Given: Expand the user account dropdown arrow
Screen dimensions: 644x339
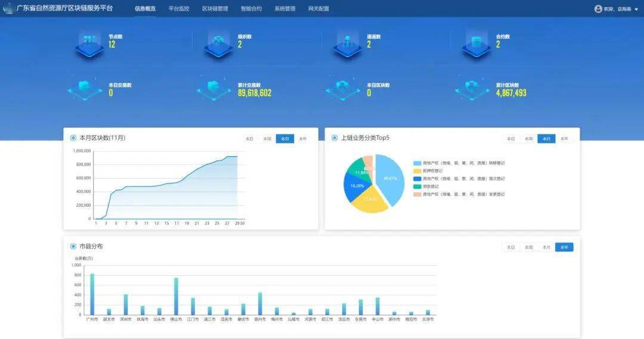Looking at the screenshot, I should 636,10.
